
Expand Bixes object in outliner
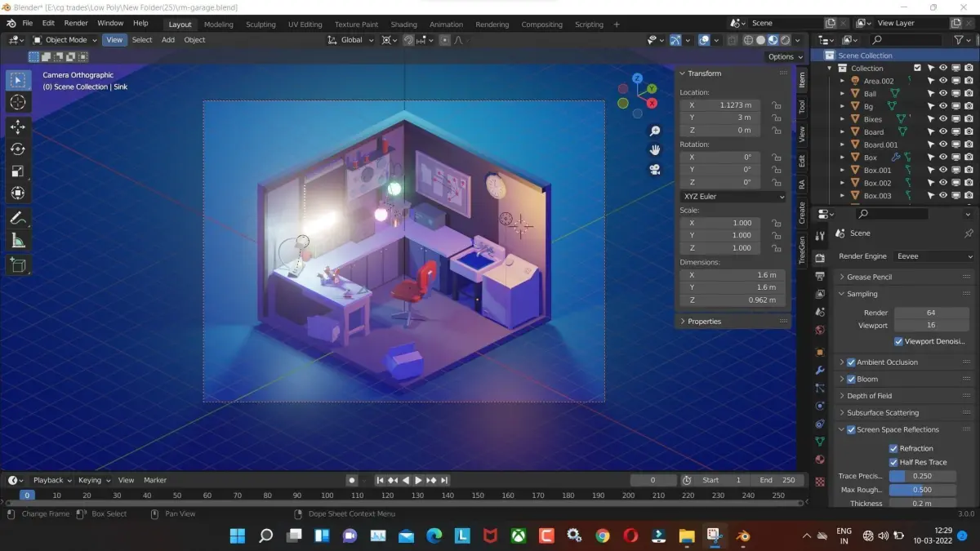(843, 119)
